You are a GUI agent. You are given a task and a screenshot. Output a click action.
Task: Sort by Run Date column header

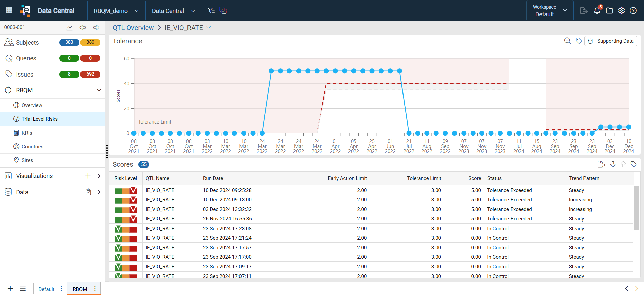click(213, 178)
